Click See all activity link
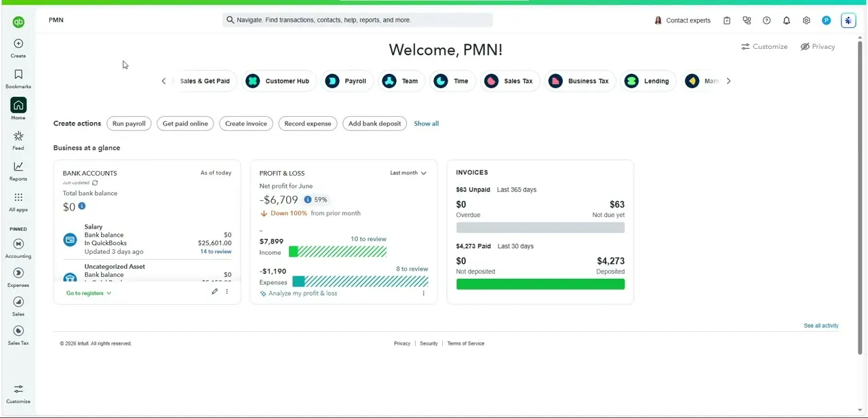This screenshot has height=418, width=868. coord(821,326)
